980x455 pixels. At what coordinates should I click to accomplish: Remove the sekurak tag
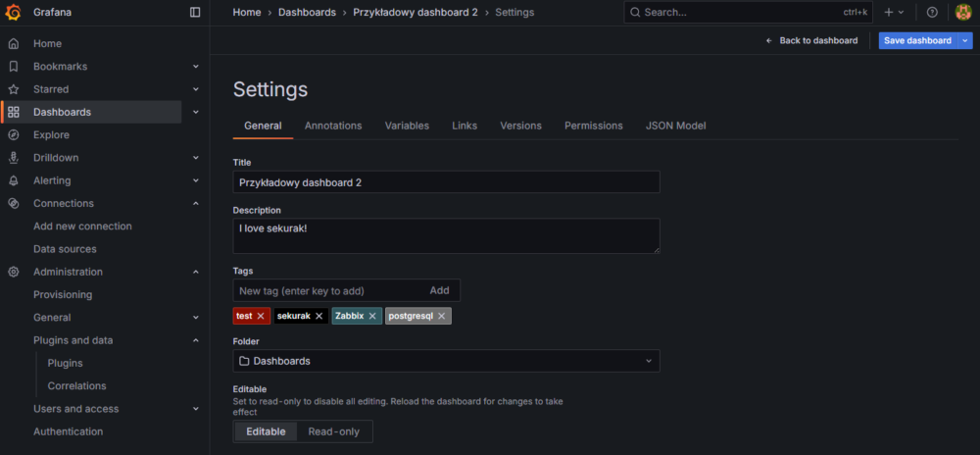(x=319, y=316)
